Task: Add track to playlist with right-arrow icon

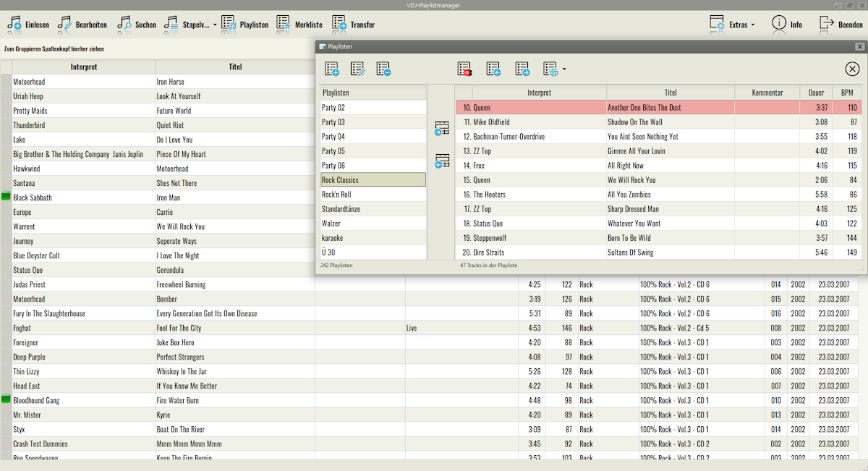Action: [442, 129]
